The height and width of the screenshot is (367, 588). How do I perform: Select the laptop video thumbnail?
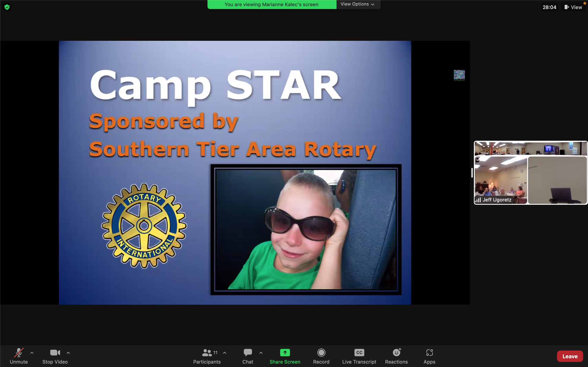click(x=557, y=180)
